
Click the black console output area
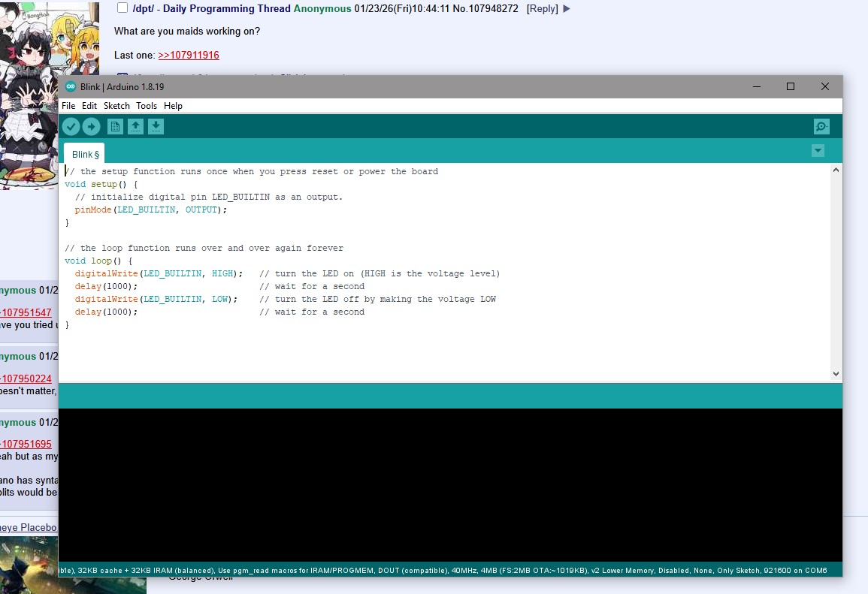tap(450, 485)
